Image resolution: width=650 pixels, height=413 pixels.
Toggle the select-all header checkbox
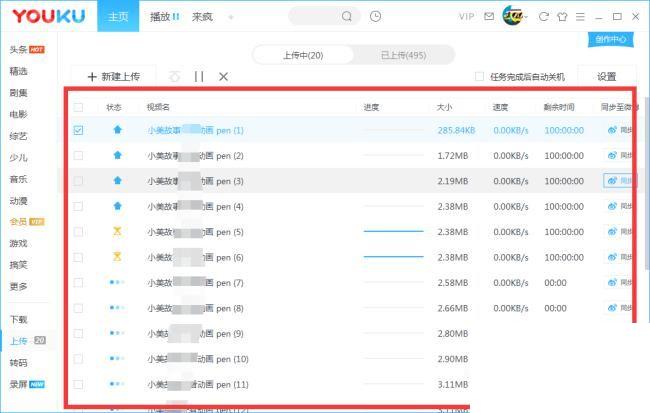(78, 107)
